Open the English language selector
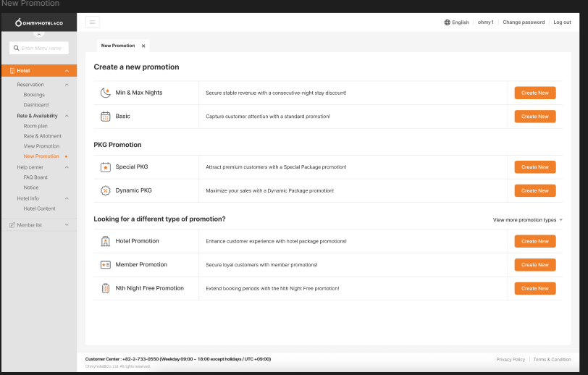The image size is (588, 375). coord(457,22)
